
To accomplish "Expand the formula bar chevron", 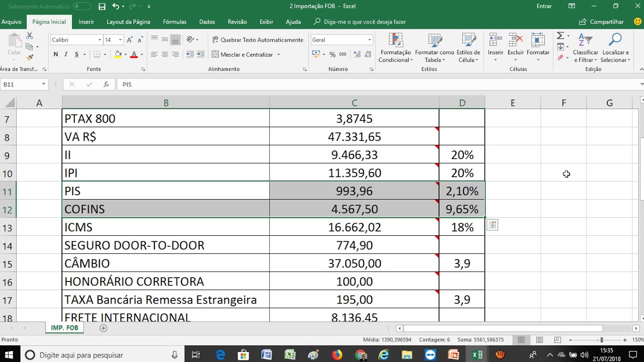I will [641, 84].
